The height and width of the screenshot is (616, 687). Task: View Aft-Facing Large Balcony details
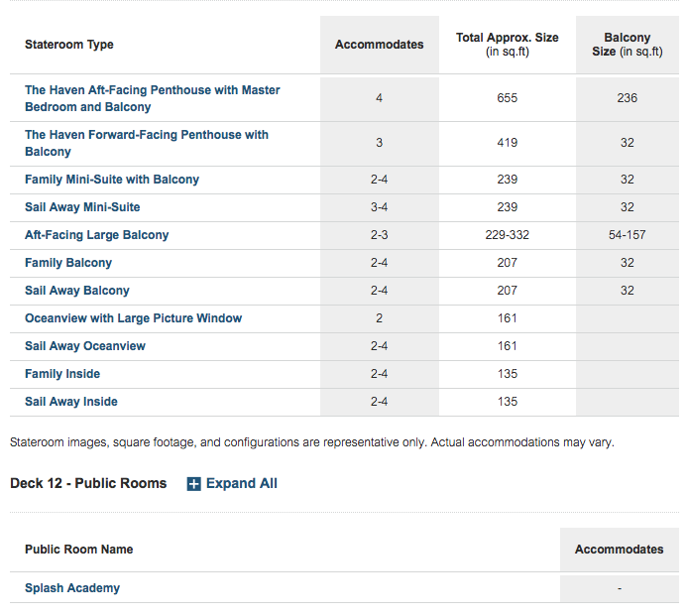[x=97, y=235]
